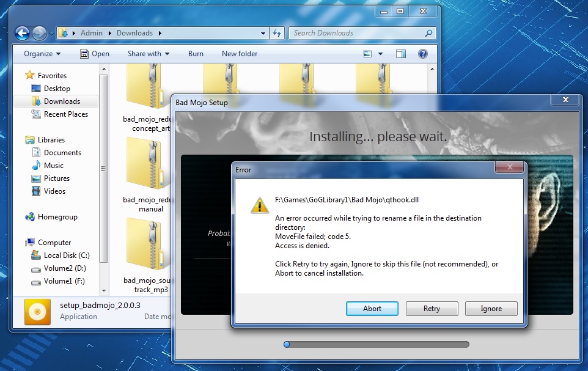Open the More view options dropdown arrow
Viewport: 588px width, 371px height.
(x=380, y=54)
